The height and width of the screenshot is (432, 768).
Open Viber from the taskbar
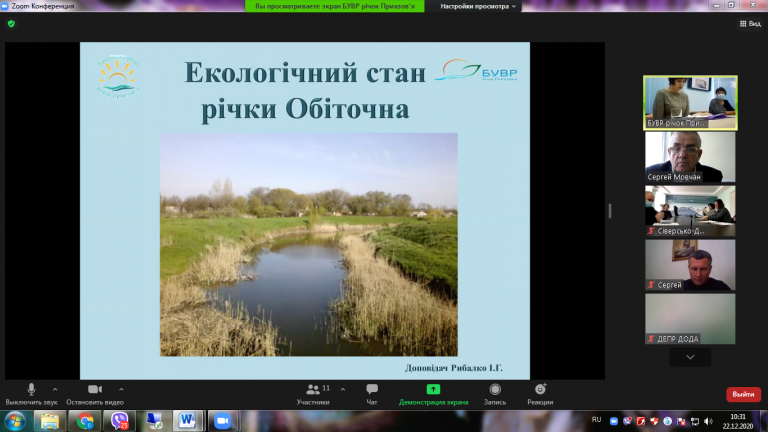[x=119, y=421]
